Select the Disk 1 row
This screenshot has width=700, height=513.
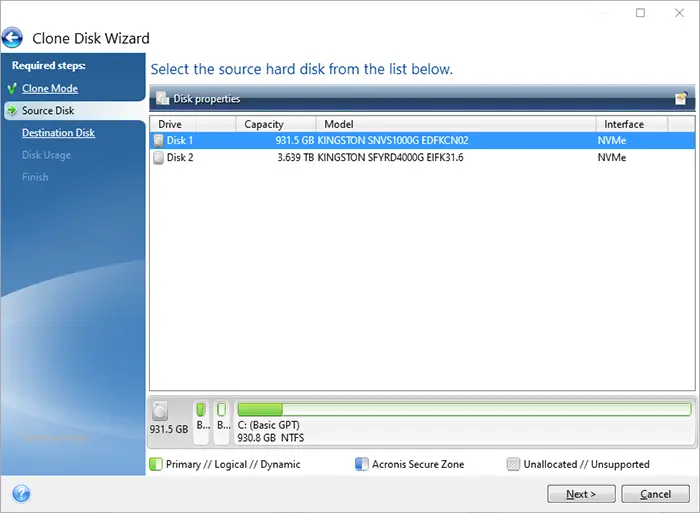[422, 141]
